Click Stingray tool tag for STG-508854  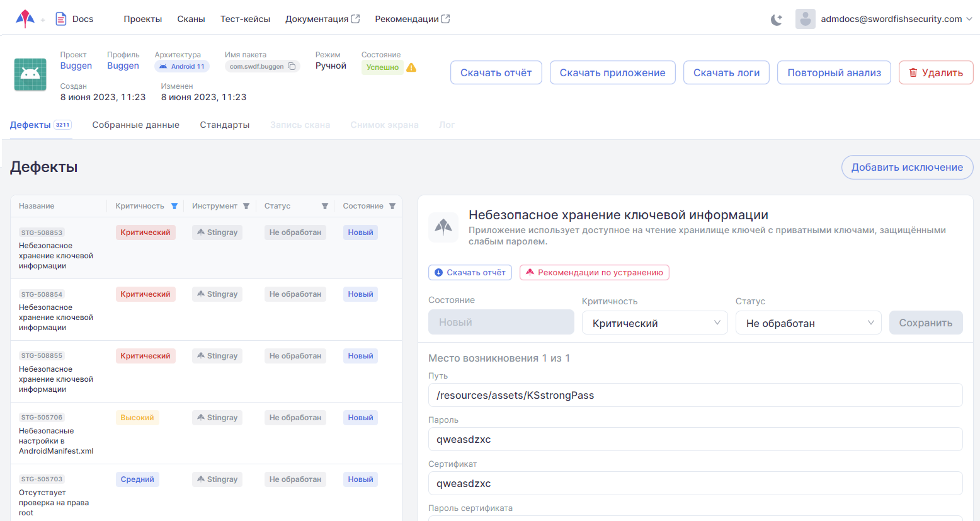click(x=217, y=294)
